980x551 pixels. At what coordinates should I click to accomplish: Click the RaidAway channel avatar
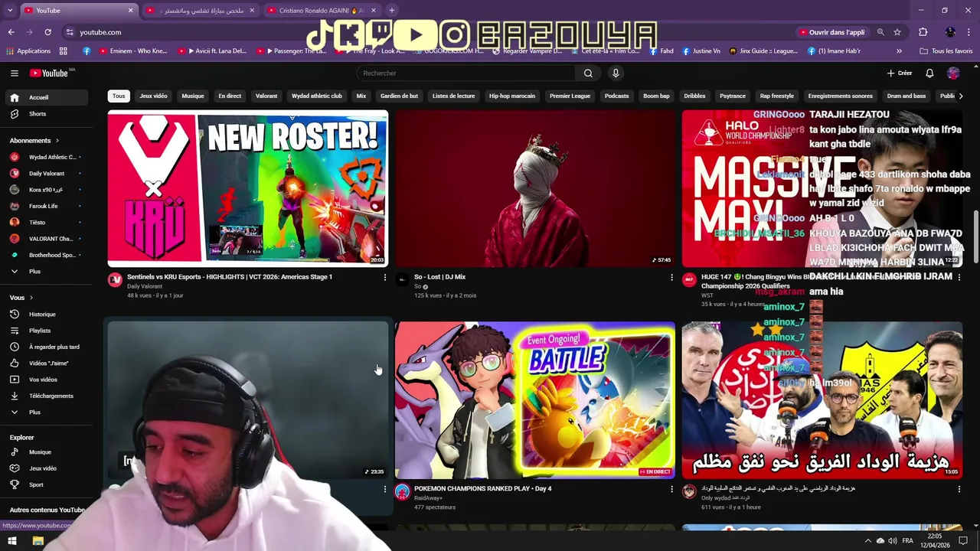(402, 491)
